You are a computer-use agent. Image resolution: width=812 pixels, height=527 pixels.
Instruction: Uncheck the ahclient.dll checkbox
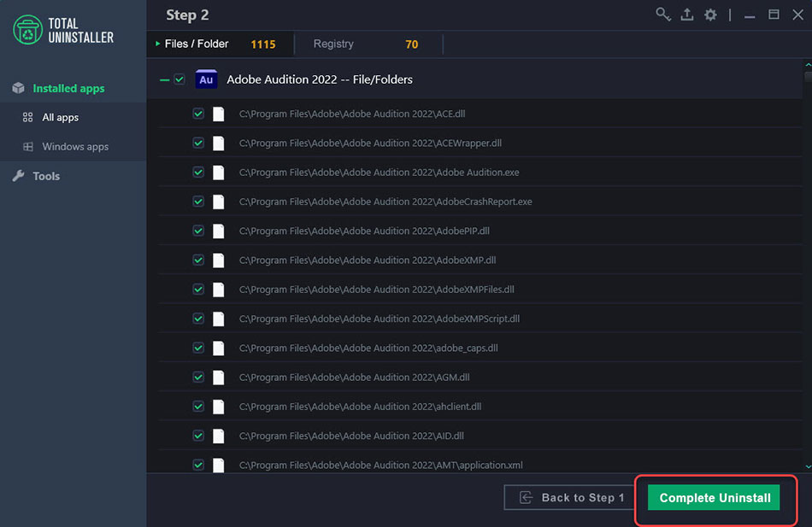pyautogui.click(x=198, y=407)
